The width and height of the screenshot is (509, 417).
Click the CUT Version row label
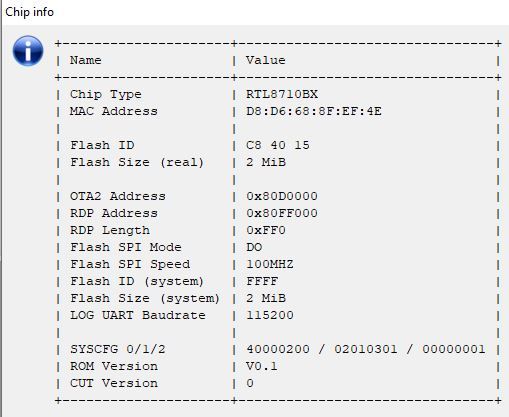click(114, 383)
